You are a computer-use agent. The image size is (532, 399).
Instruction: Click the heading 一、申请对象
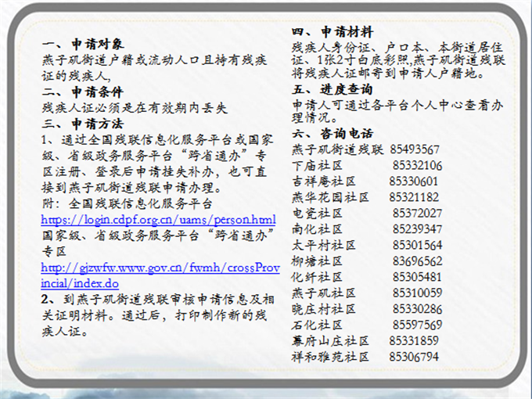[82, 45]
